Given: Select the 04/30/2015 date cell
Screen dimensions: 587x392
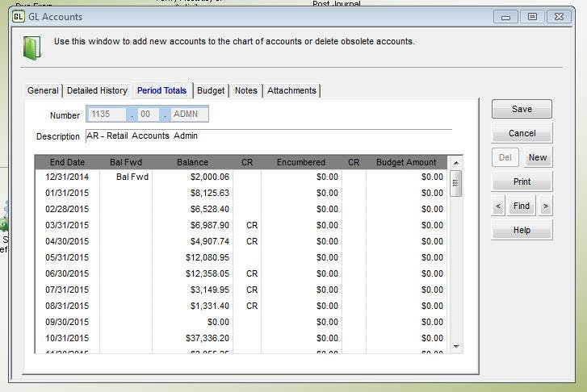Looking at the screenshot, I should (x=67, y=241).
